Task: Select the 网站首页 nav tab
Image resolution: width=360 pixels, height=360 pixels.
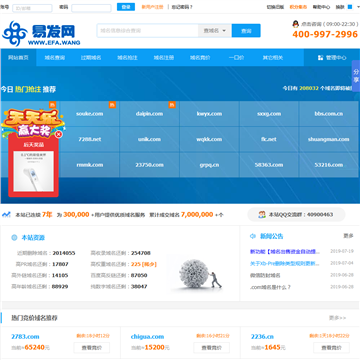Action: click(x=18, y=57)
